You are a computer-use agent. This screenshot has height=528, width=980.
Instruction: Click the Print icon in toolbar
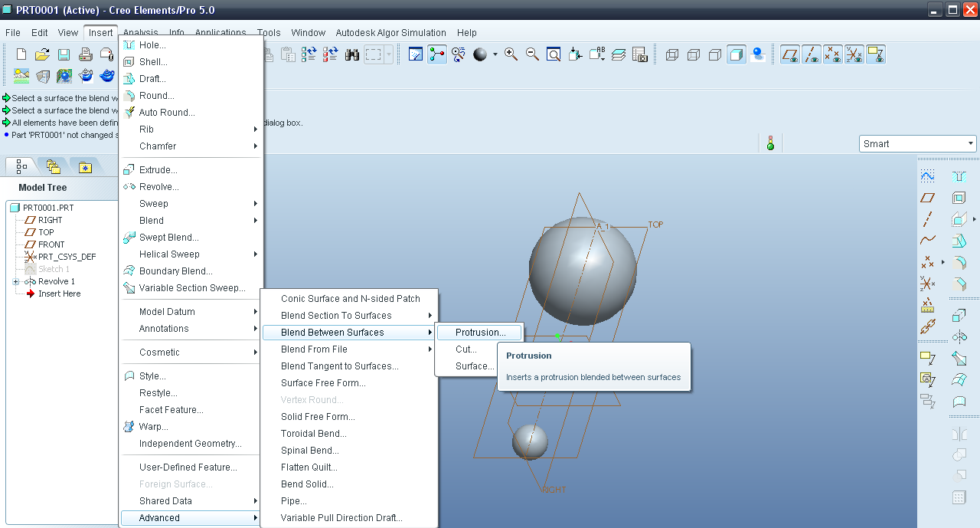point(86,54)
